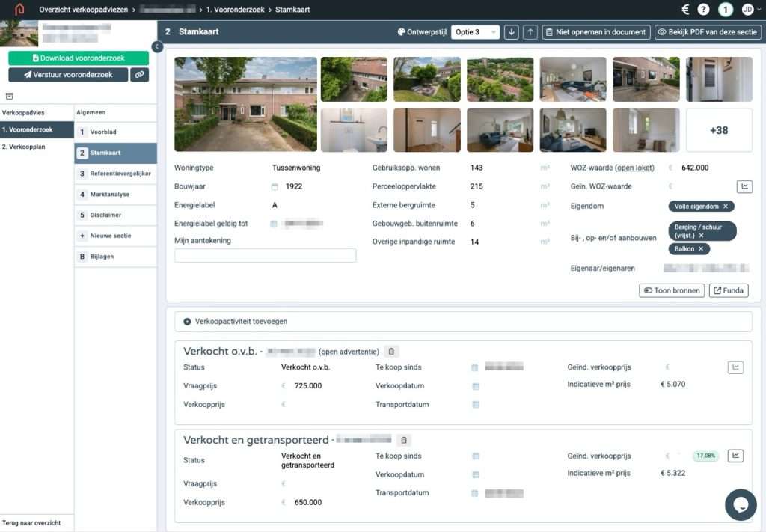Click the Woningtype value Tussenwoning
This screenshot has height=532, width=766.
click(296, 168)
